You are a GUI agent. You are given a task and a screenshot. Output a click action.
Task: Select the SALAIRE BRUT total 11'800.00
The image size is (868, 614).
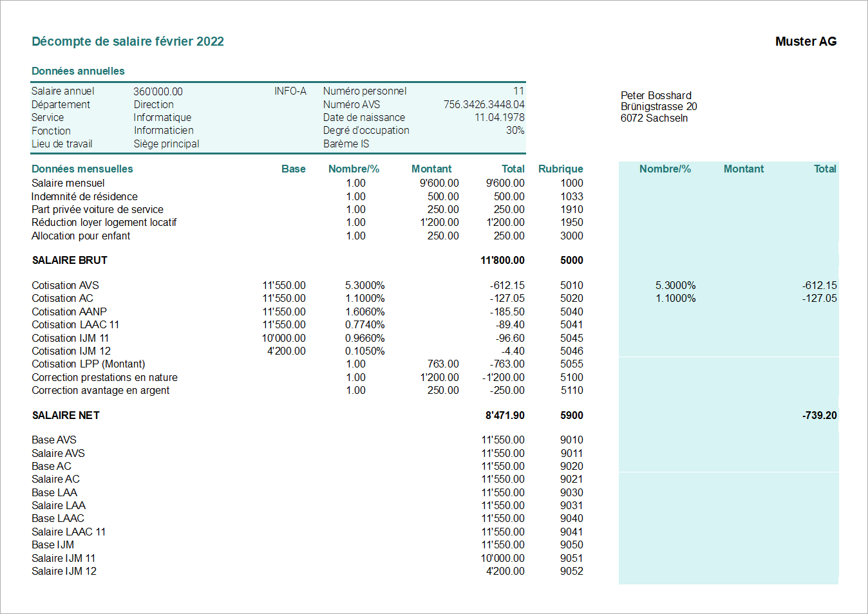pyautogui.click(x=502, y=261)
